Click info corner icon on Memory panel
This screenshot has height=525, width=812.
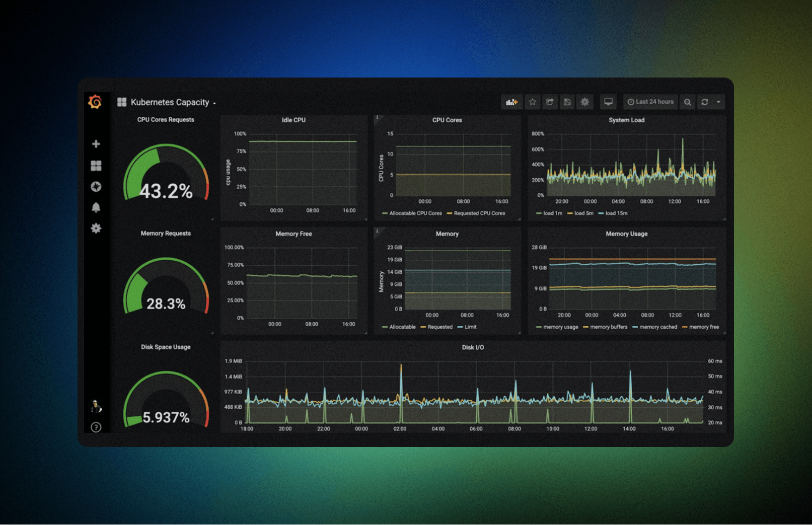377,231
